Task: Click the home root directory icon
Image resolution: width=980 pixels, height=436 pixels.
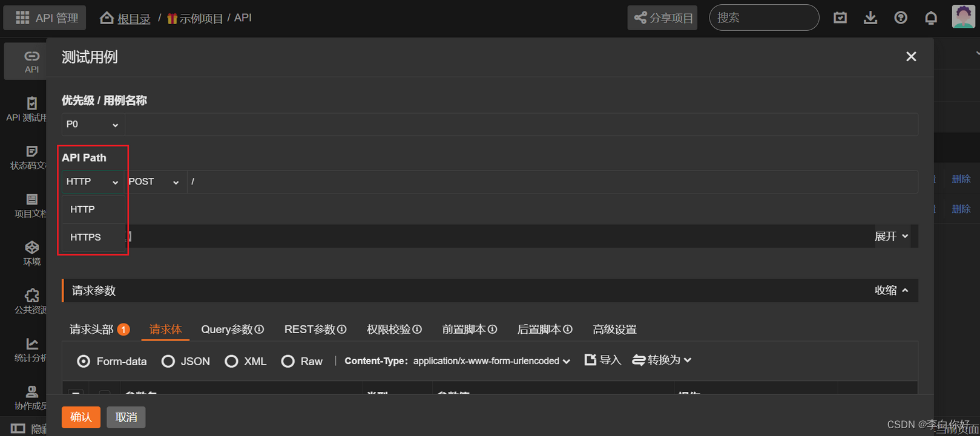Action: coord(107,18)
